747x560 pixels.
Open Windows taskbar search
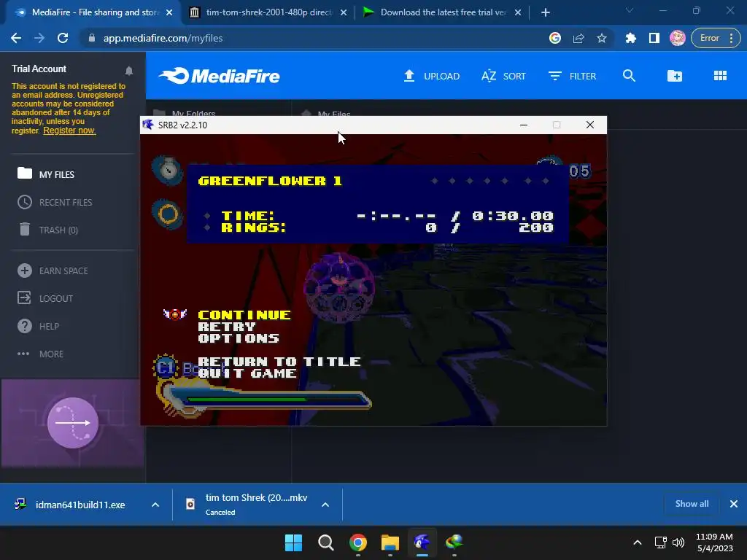326,542
